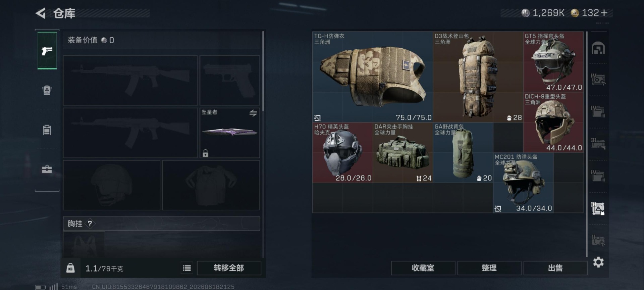The width and height of the screenshot is (644, 290).
Task: Click the weight lock icon beside 1.1/76千克
Action: (70, 268)
